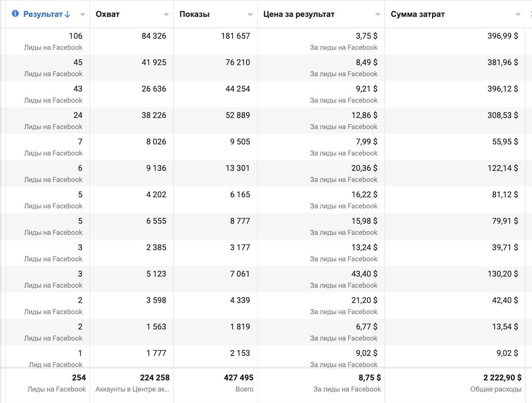Click the total results value 254
This screenshot has height=403, width=532.
(x=79, y=378)
